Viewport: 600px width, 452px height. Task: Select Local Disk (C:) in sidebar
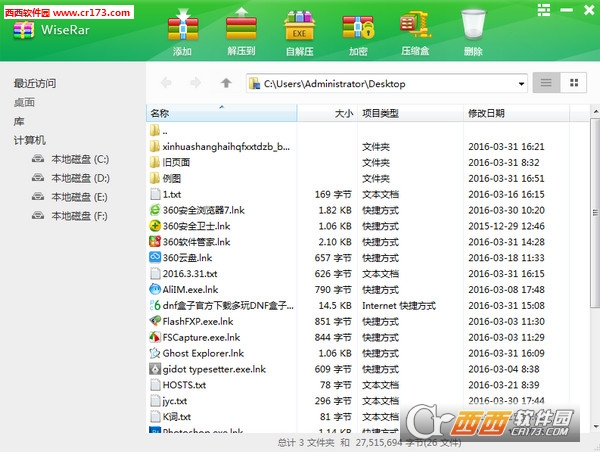tap(80, 159)
